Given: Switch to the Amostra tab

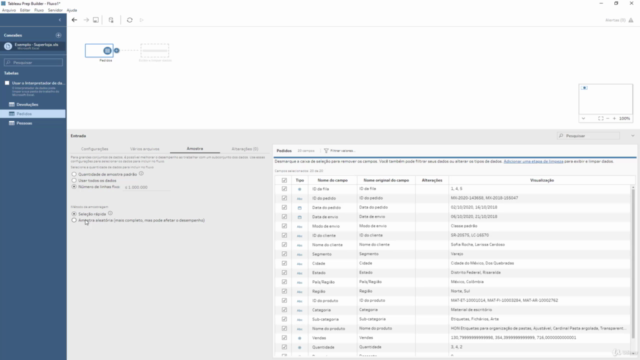Looking at the screenshot, I should coord(195,149).
